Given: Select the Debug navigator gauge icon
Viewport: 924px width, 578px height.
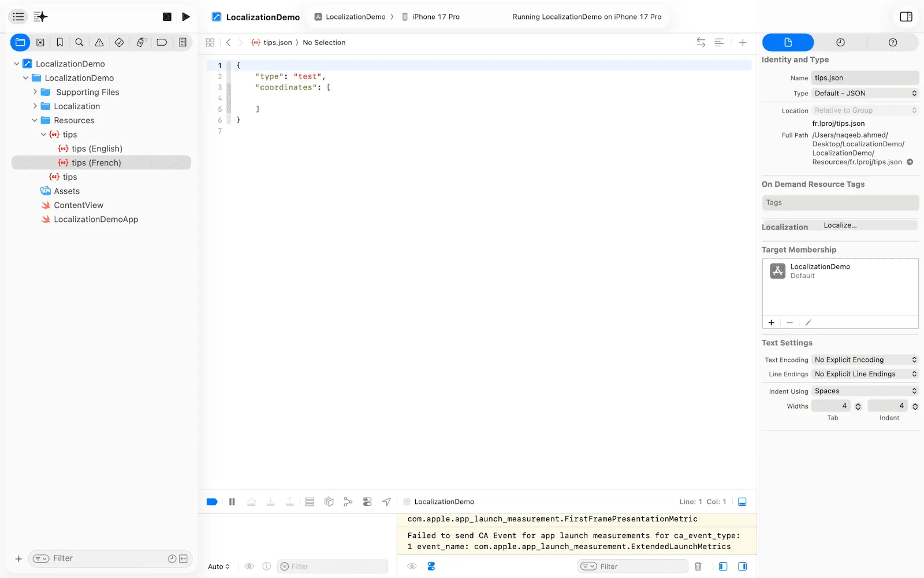Looking at the screenshot, I should tap(139, 42).
